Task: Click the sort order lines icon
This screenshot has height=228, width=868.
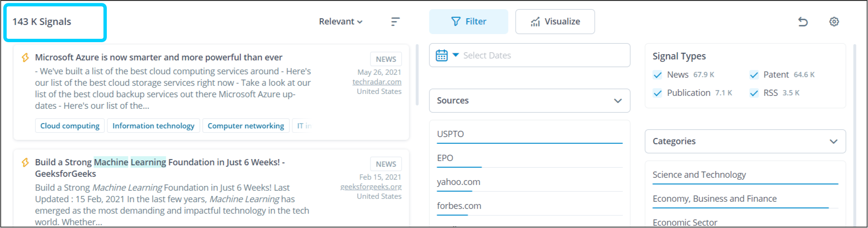Action: tap(395, 22)
